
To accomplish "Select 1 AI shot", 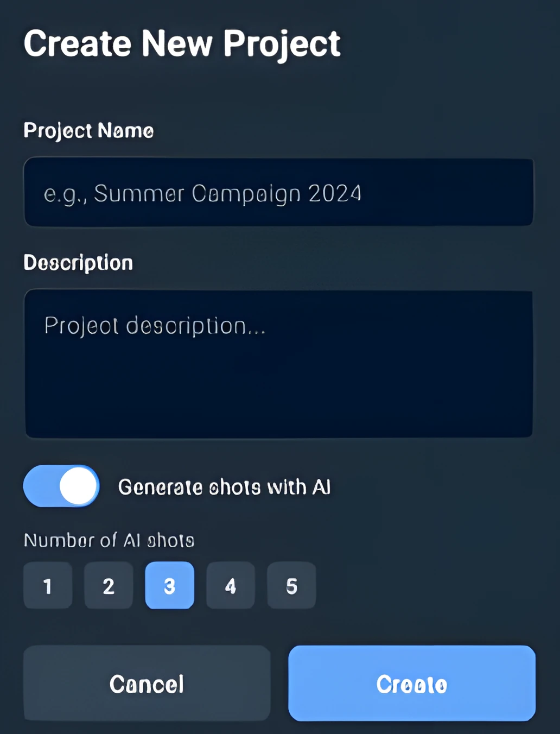I will click(48, 585).
